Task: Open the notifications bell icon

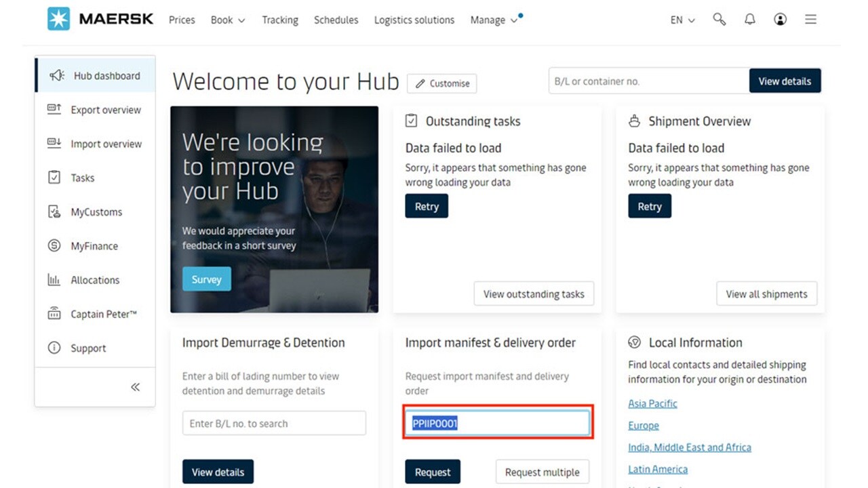Action: [x=749, y=20]
